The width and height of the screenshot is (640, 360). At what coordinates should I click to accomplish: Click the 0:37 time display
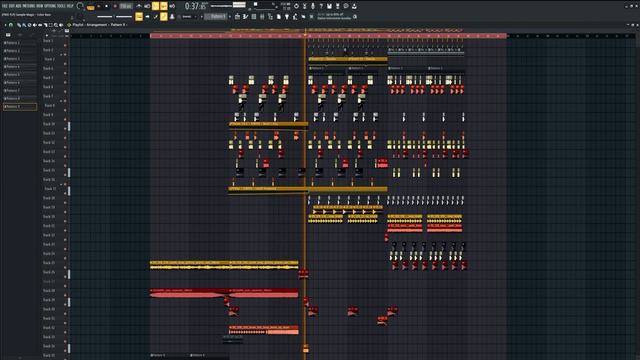(197, 6)
